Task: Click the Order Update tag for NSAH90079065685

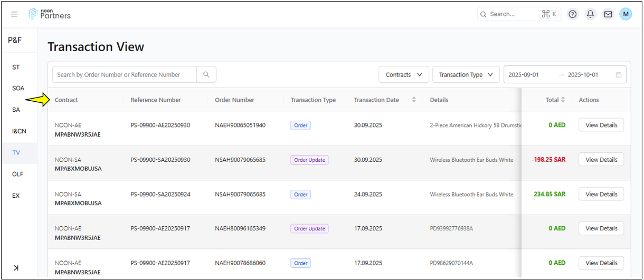Action: (x=309, y=160)
